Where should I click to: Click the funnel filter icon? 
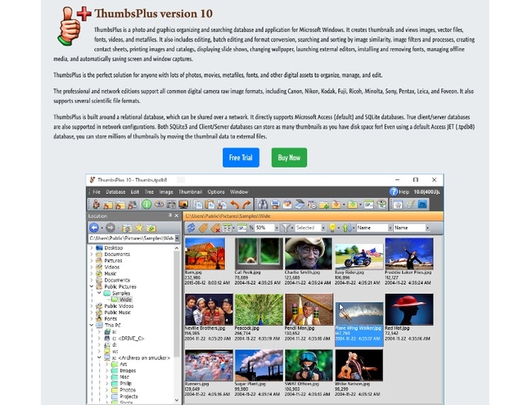tap(286, 227)
